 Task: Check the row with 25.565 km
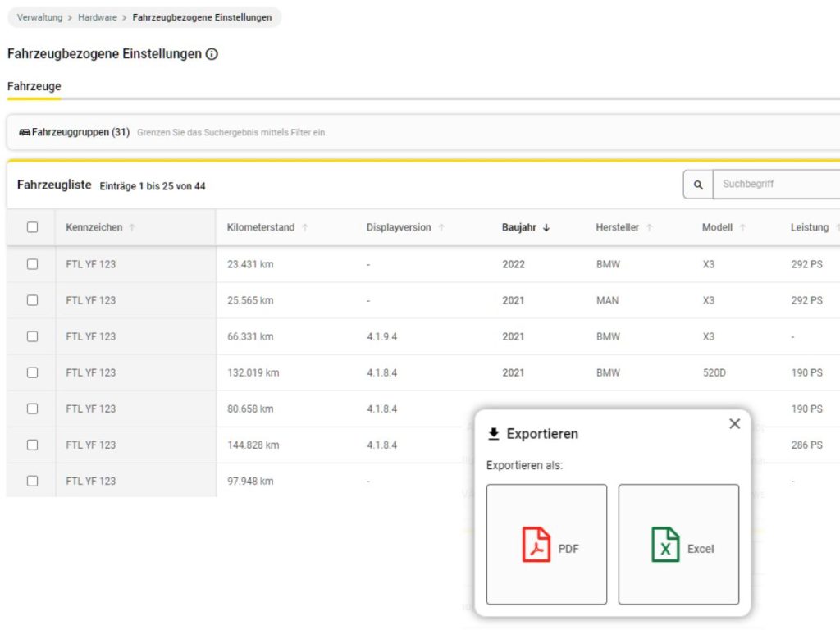tap(32, 300)
